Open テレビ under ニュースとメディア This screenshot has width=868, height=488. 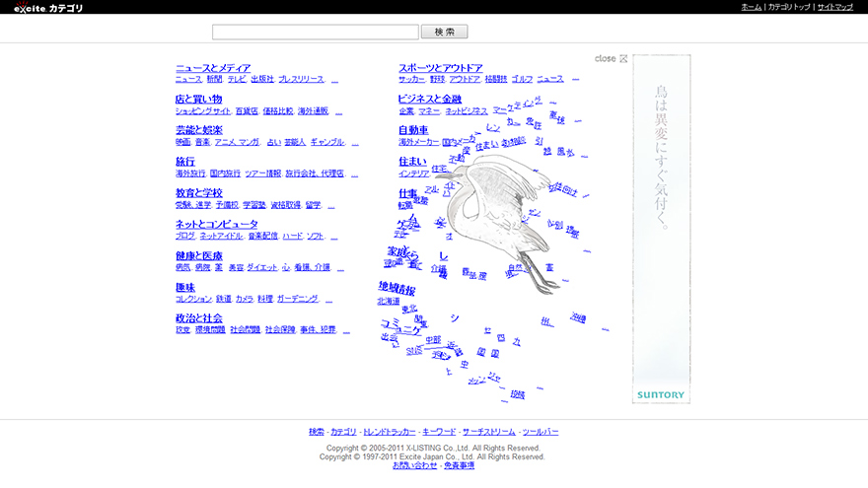(x=237, y=80)
